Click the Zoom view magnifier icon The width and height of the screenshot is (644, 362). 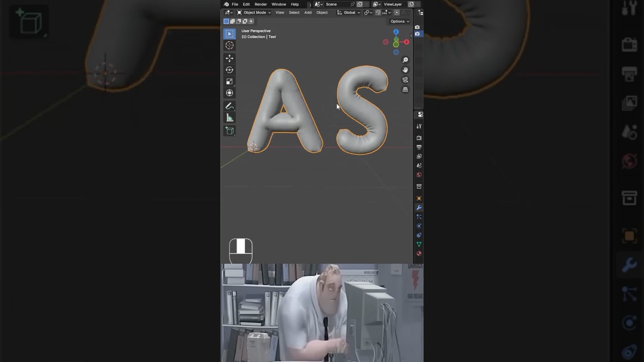click(x=405, y=60)
